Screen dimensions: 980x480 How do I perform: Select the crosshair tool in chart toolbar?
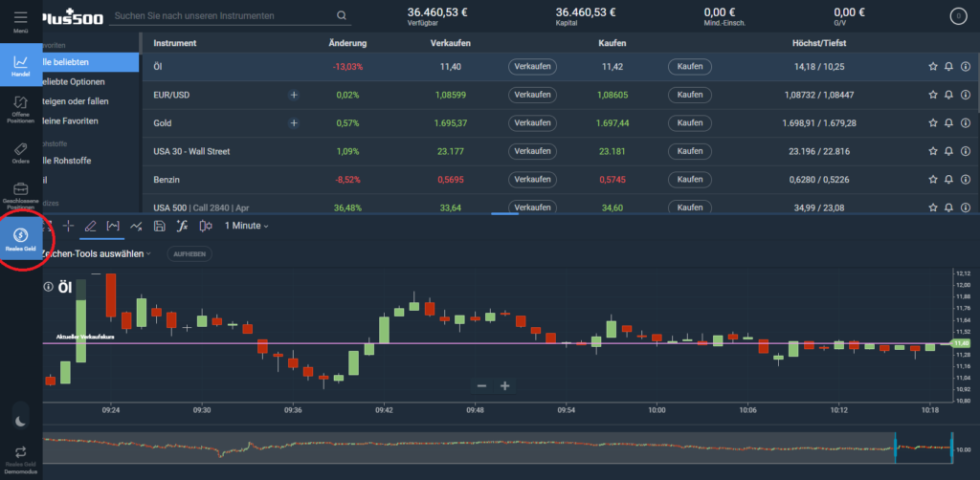68,226
